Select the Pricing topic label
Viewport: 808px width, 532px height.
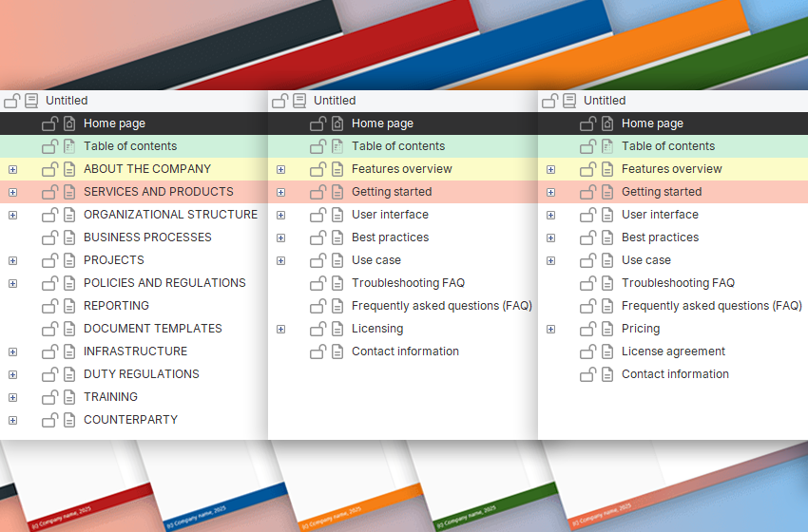[641, 329]
